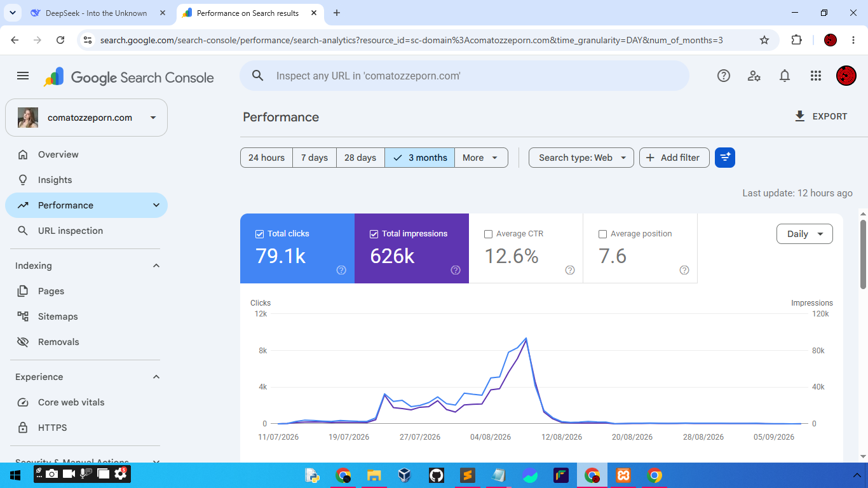
Task: Open the property selector dropdown
Action: pos(86,118)
